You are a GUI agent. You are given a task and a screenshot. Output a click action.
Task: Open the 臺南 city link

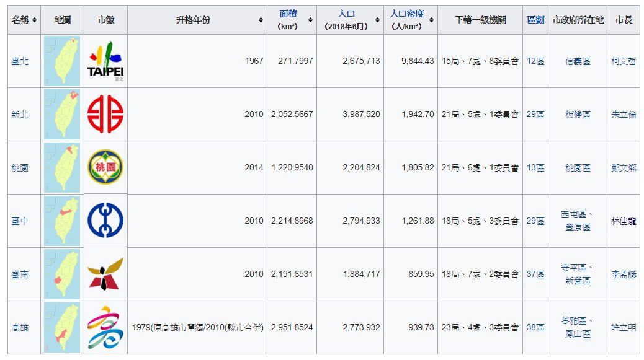coord(20,274)
